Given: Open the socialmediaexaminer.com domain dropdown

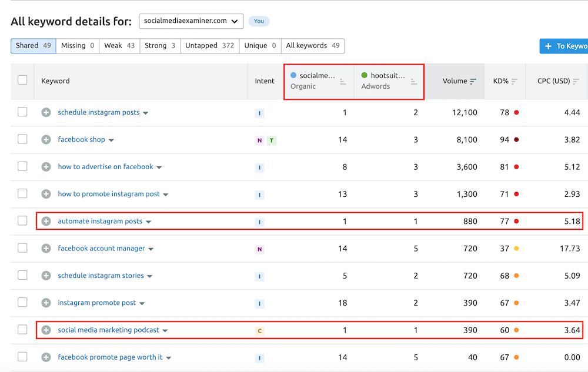Looking at the screenshot, I should [191, 21].
